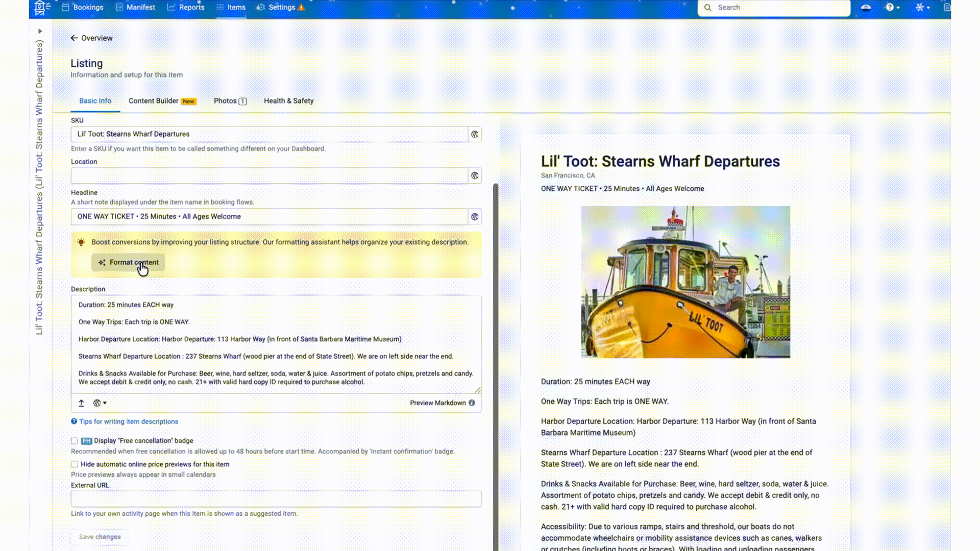Open the snowflake dropdown menu
The width and height of the screenshot is (980, 551).
pos(922,8)
